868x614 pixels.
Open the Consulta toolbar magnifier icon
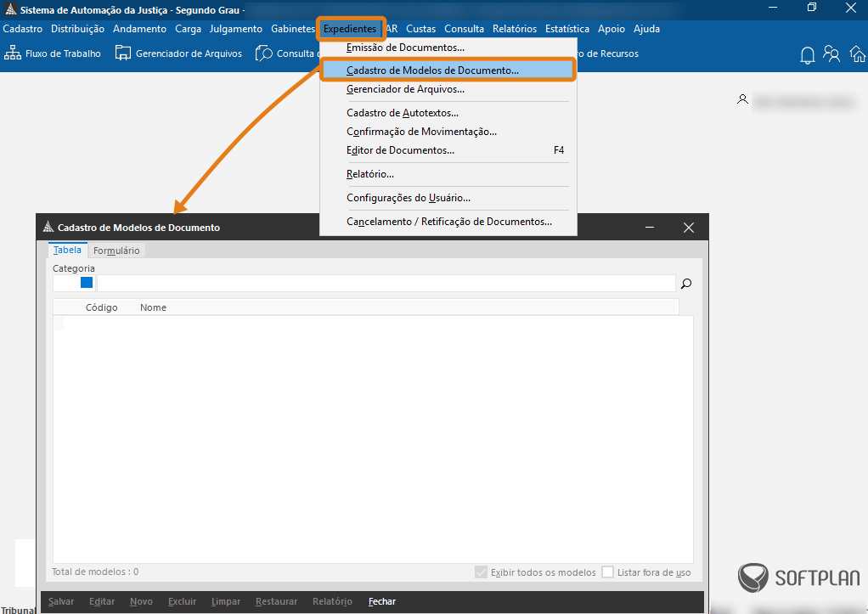point(264,54)
